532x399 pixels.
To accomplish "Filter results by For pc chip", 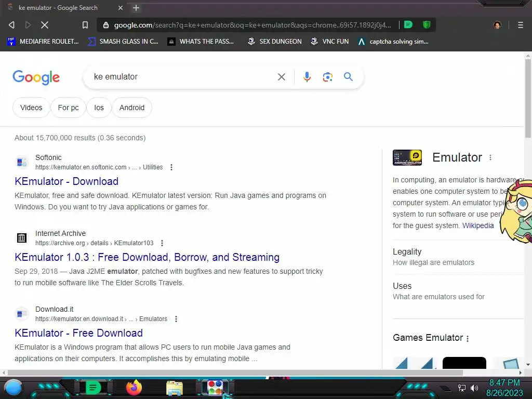I will 68,108.
